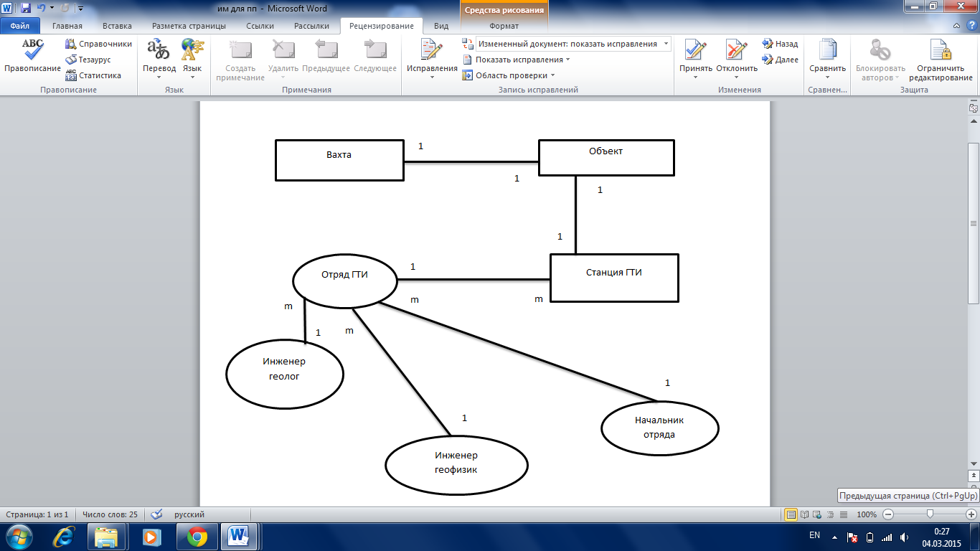The image size is (980, 551).
Task: Switch to Ссылки tab
Action: [260, 26]
